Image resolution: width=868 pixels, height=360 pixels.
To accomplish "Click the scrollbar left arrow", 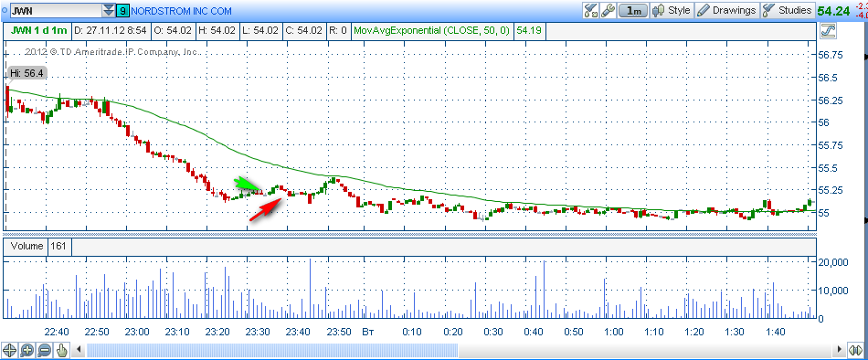I will (x=79, y=350).
